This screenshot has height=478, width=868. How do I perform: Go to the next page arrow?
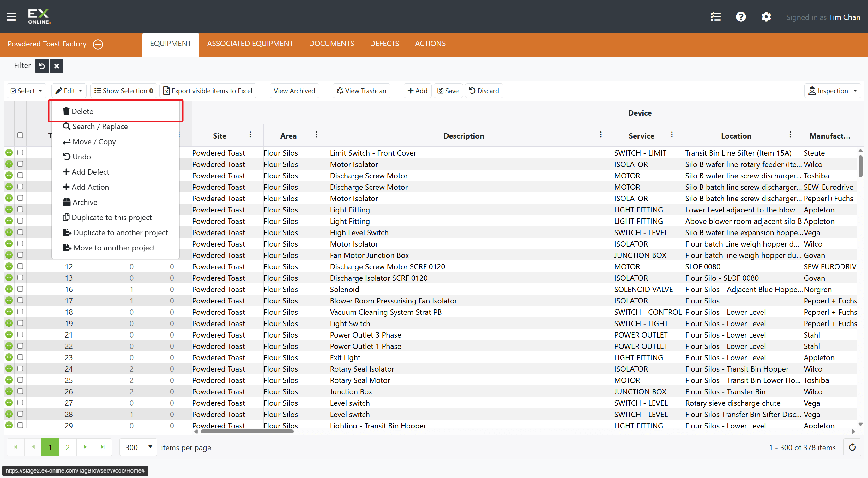point(85,447)
